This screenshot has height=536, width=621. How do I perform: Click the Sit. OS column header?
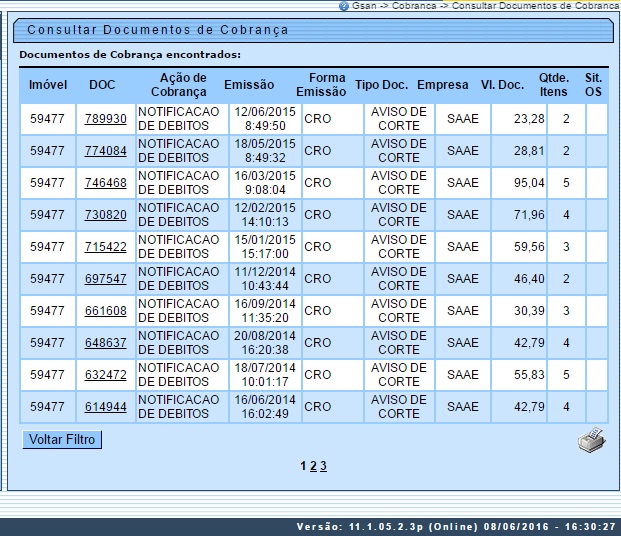pyautogui.click(x=593, y=85)
